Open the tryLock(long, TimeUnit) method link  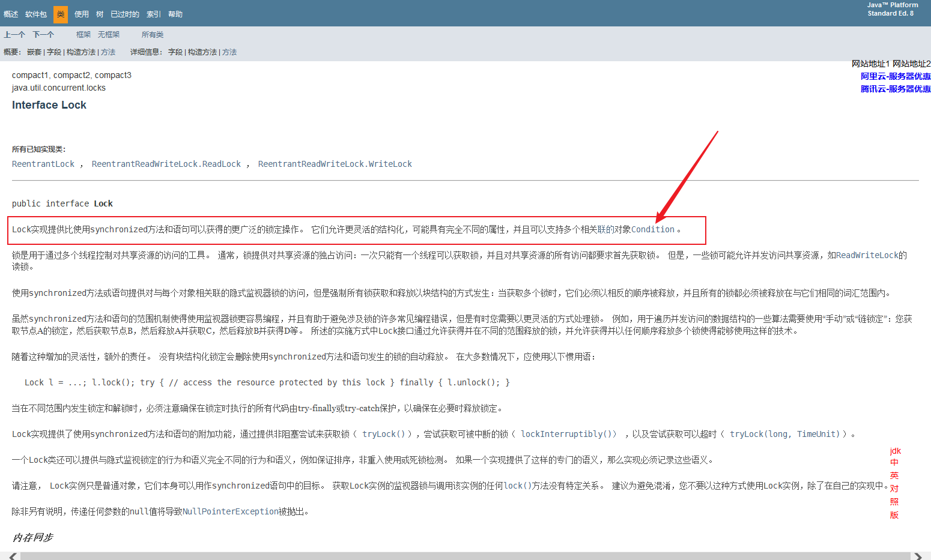(784, 434)
